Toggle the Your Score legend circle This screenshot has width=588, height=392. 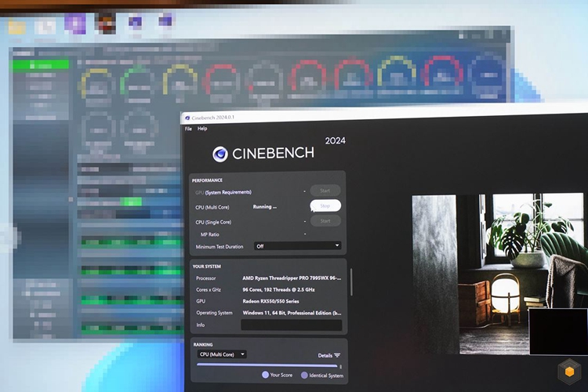point(265,375)
